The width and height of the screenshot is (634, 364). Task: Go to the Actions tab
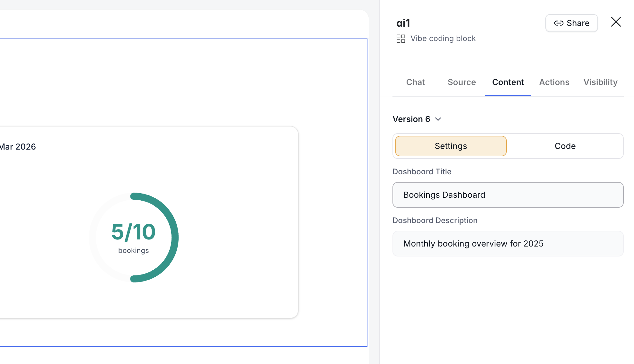coord(554,82)
